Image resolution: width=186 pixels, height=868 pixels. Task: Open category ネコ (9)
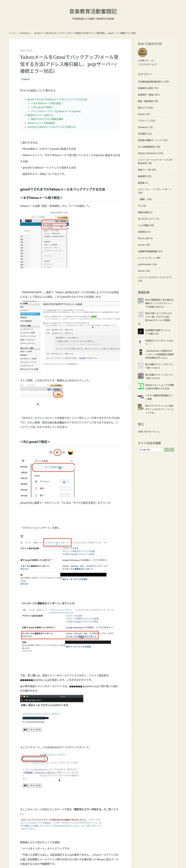coord(142,206)
